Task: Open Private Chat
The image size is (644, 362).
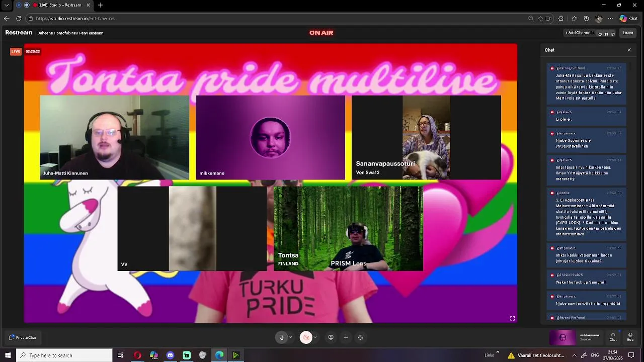Action: [23, 337]
